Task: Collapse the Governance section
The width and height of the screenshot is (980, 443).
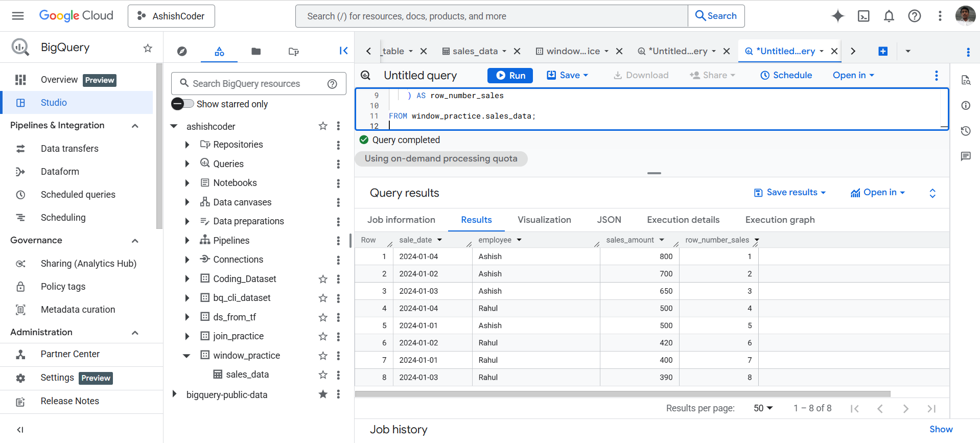Action: pos(135,241)
